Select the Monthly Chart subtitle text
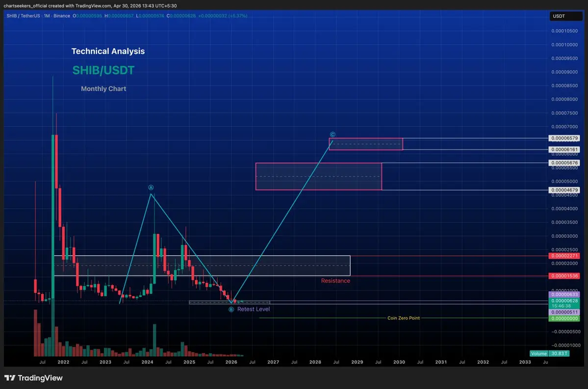The image size is (588, 389). pos(103,89)
